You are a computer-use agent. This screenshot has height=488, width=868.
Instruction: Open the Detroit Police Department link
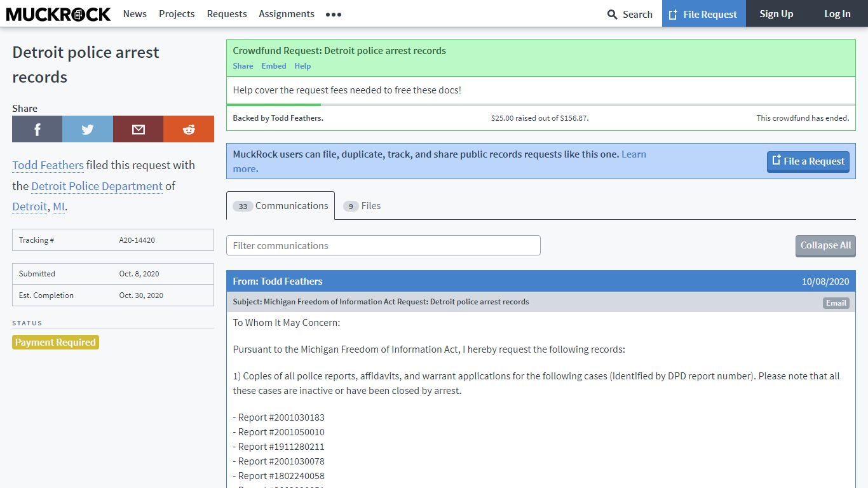97,186
